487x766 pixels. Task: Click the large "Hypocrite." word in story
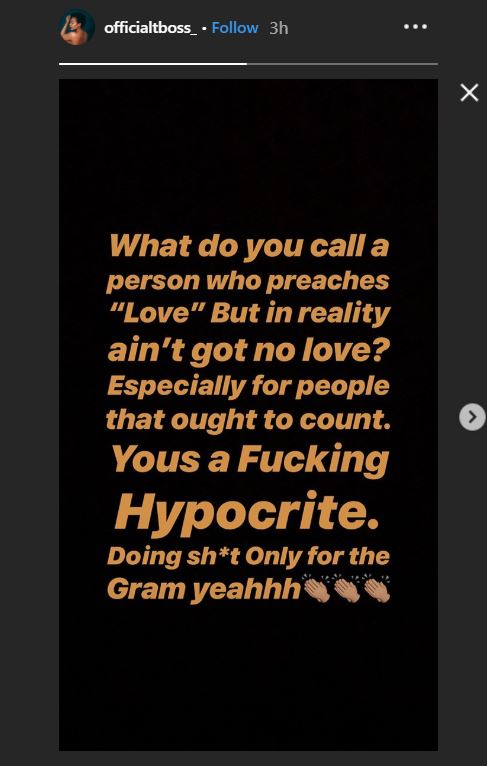point(247,514)
